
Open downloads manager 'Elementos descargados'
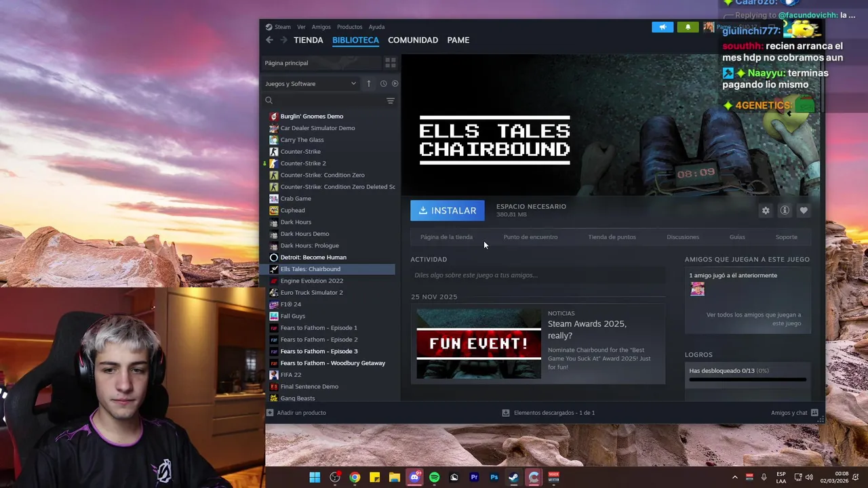click(548, 413)
